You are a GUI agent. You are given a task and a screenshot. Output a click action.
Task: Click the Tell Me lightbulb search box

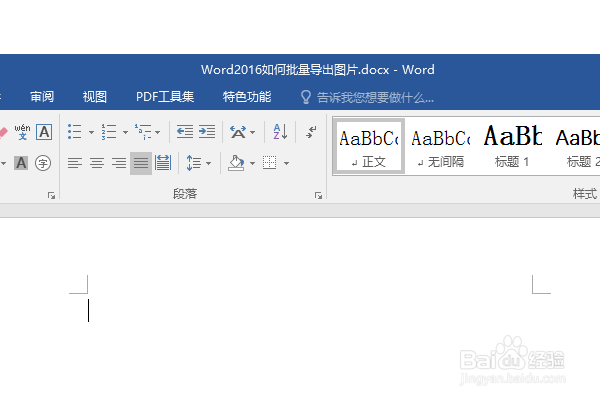click(x=367, y=98)
